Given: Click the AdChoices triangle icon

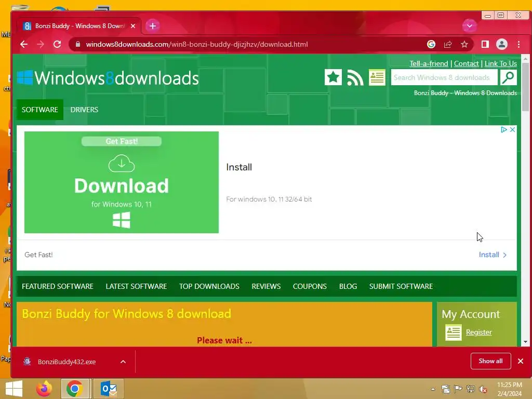Looking at the screenshot, I should [503, 129].
